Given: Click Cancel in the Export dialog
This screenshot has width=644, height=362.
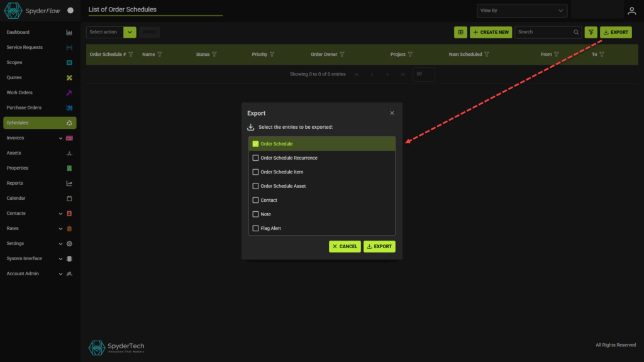Looking at the screenshot, I should pos(345,246).
